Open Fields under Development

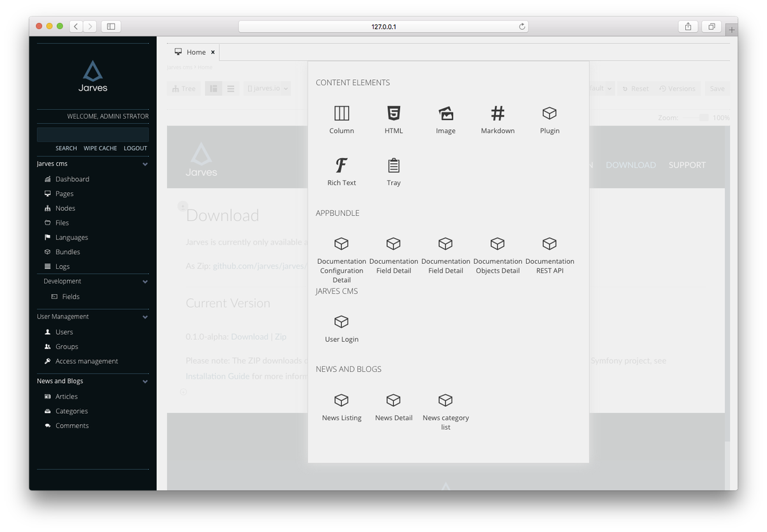pyautogui.click(x=71, y=296)
